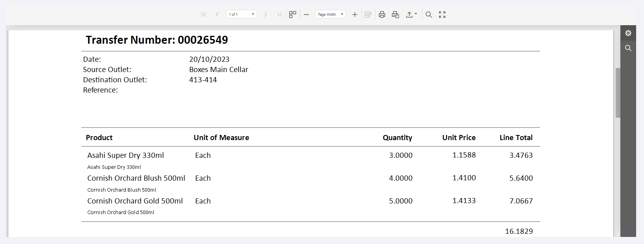Screen dimensions: 644x244
Task: Click the vertical scrollbar thumb
Action: [x=618, y=93]
